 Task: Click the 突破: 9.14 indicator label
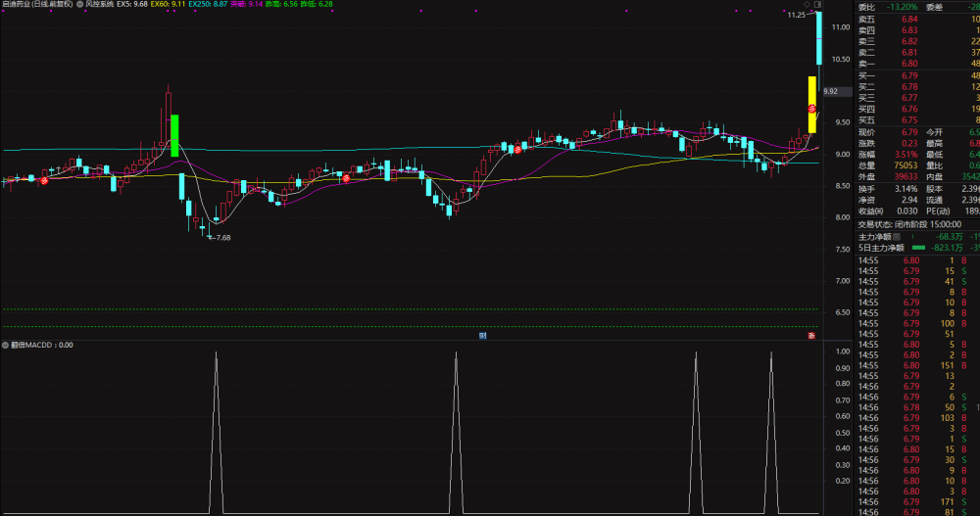(246, 4)
